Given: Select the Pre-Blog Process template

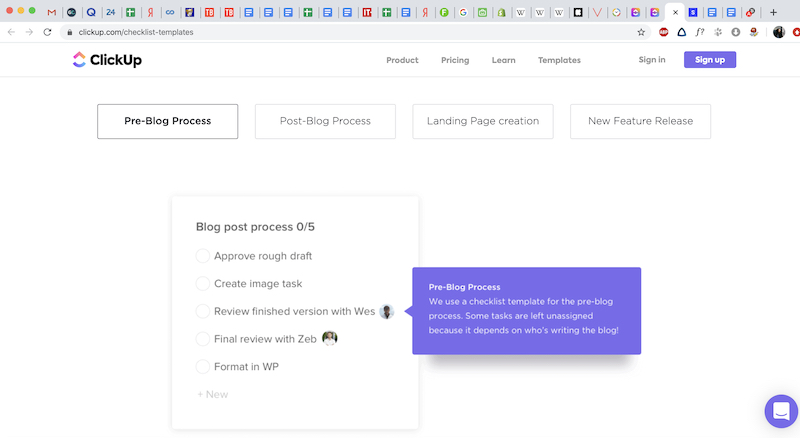Looking at the screenshot, I should point(167,121).
